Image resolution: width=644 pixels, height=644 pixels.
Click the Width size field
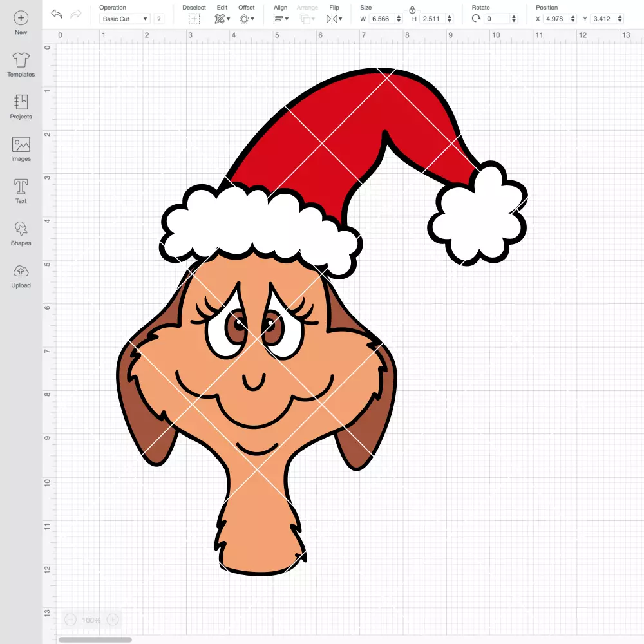pos(381,19)
